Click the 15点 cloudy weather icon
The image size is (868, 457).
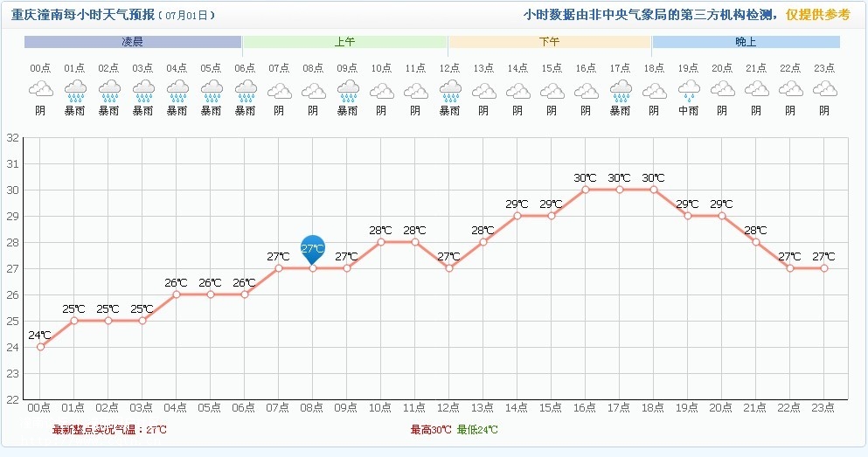point(552,89)
